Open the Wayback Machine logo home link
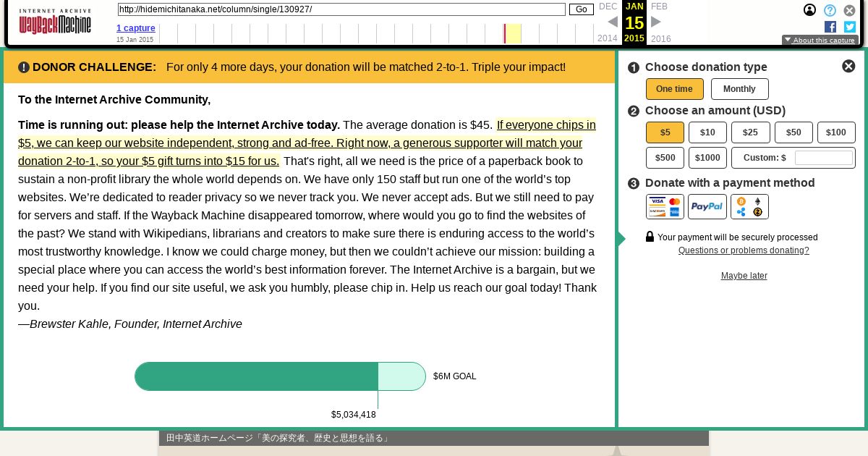Viewport: 868px width, 456px height. (55, 22)
